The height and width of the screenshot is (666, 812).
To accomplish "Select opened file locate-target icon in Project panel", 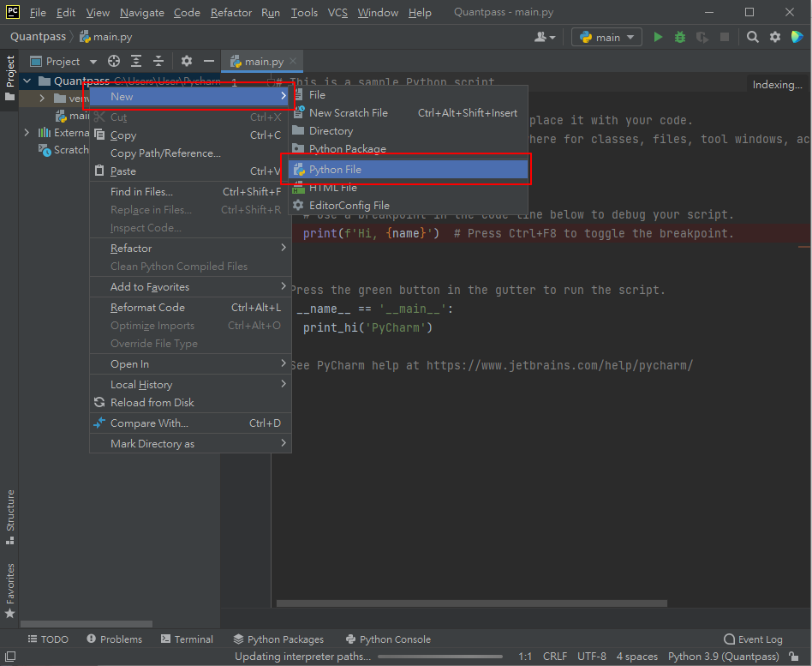I will [x=114, y=61].
